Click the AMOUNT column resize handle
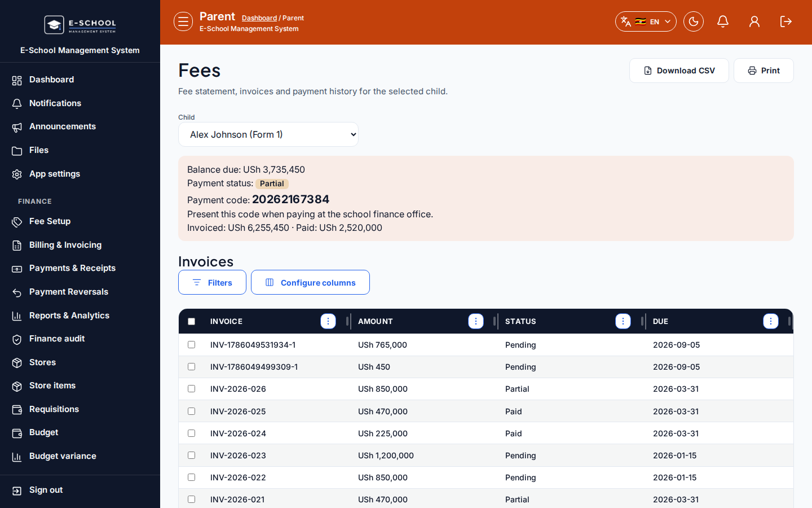812x508 pixels. 495,321
